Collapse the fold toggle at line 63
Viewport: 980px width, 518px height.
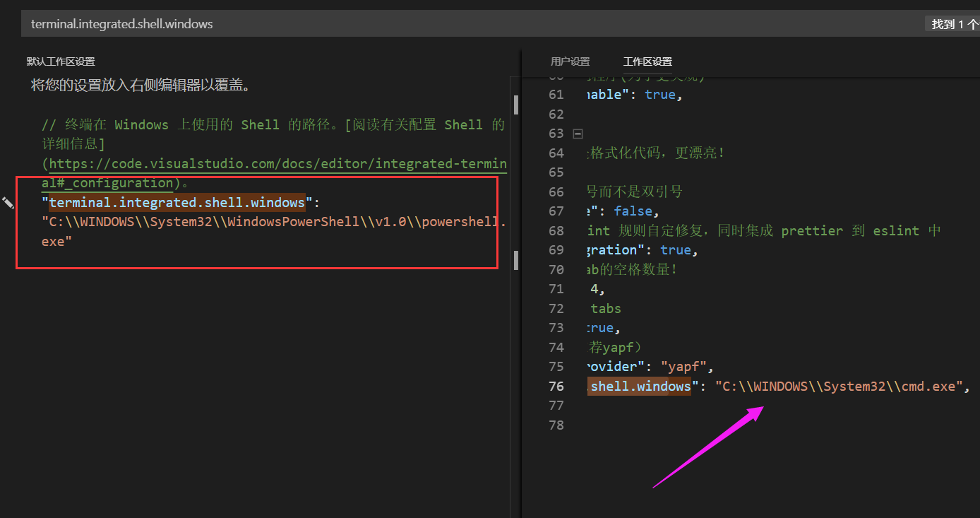pyautogui.click(x=578, y=134)
